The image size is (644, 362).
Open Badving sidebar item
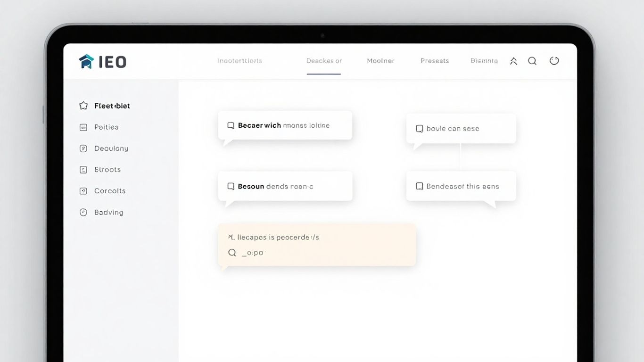(x=109, y=213)
